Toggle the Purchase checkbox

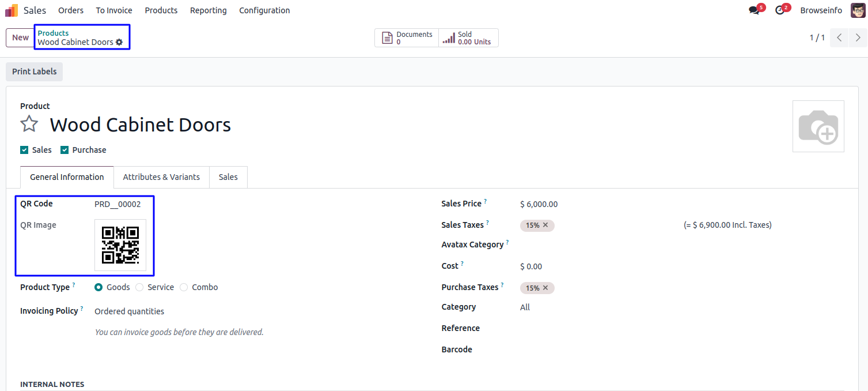(65, 150)
